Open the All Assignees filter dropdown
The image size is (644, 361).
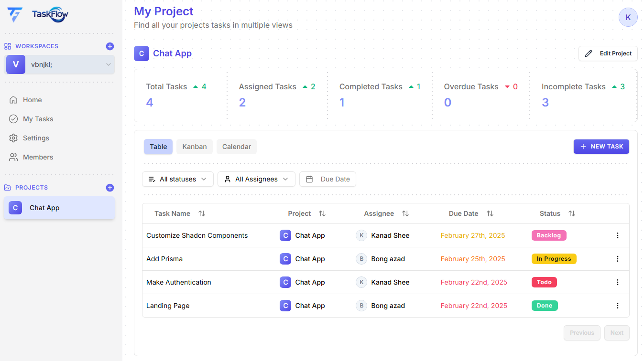point(256,179)
